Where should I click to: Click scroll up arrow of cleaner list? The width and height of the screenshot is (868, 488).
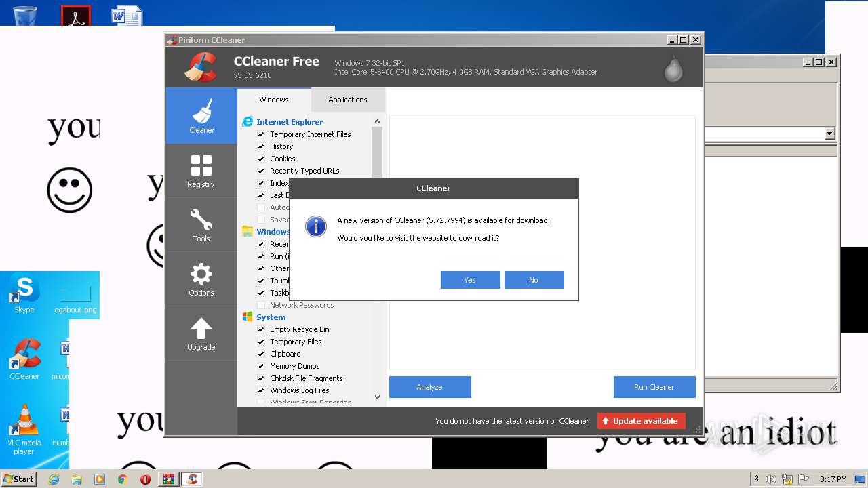(377, 122)
